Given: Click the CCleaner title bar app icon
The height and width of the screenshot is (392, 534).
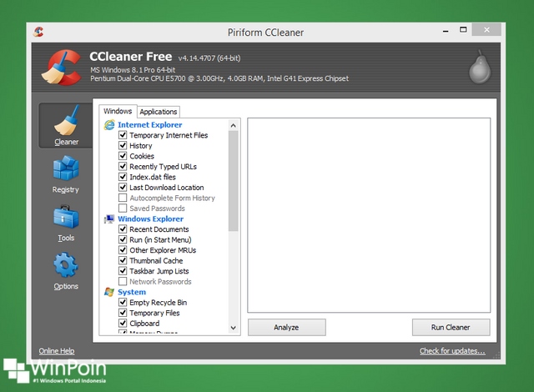Looking at the screenshot, I should tap(38, 32).
